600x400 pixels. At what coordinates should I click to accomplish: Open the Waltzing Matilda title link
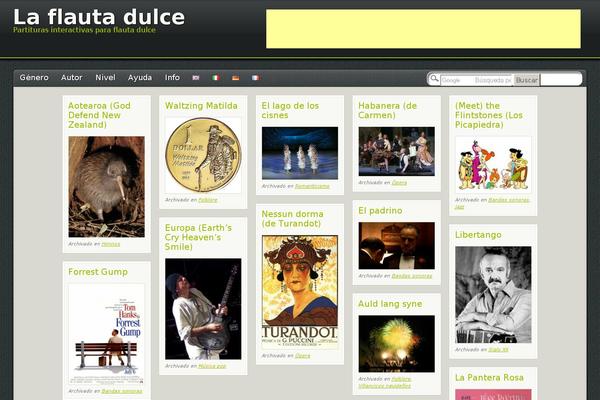(201, 106)
